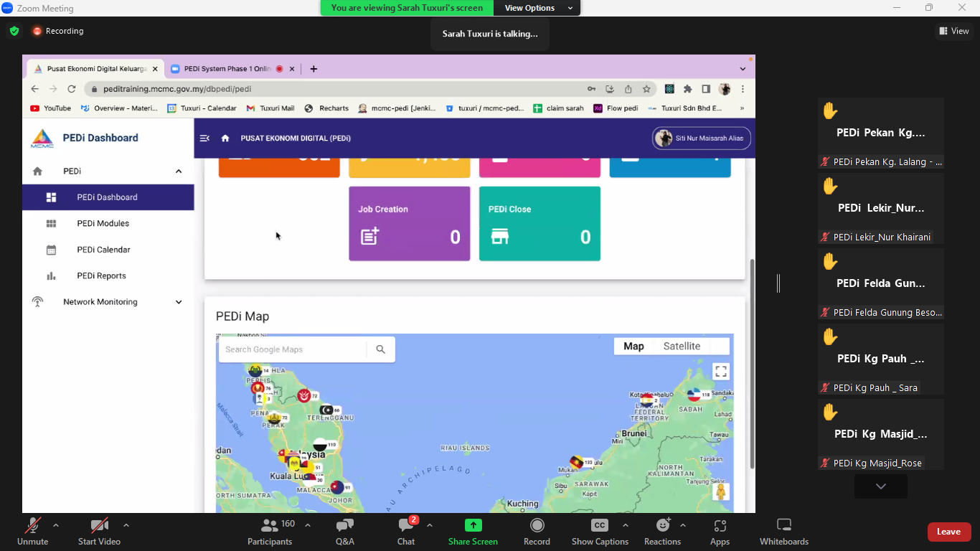
Task: Open video options arrow next to Start Video
Action: point(126,525)
